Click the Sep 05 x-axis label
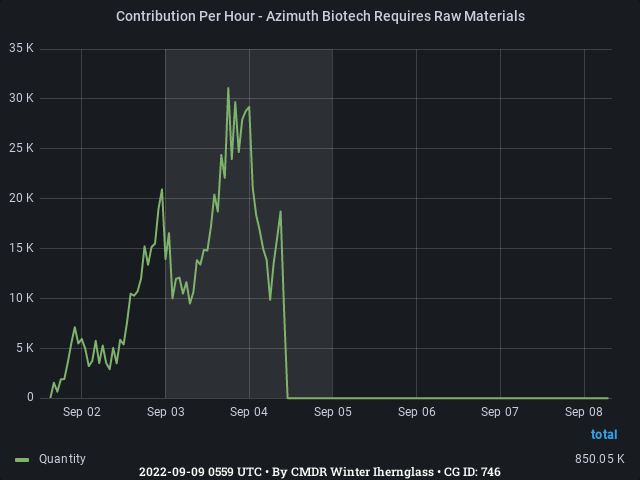The image size is (640, 480). click(x=333, y=412)
